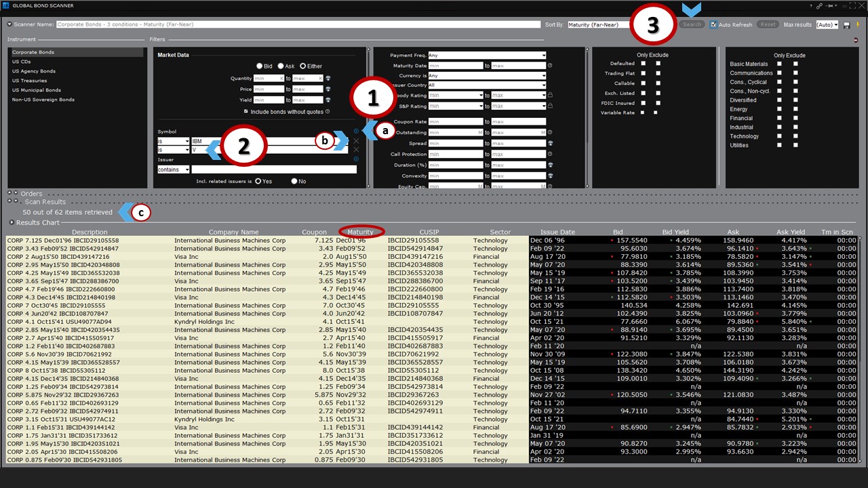This screenshot has height=488, width=868.
Task: Select Non-US Sovereign Bonds instrument
Action: 43,99
